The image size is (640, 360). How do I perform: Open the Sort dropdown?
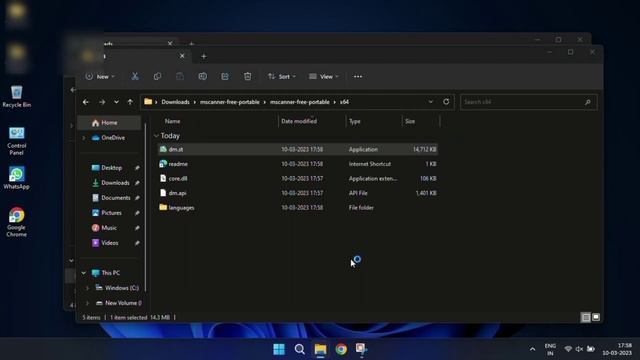point(282,76)
